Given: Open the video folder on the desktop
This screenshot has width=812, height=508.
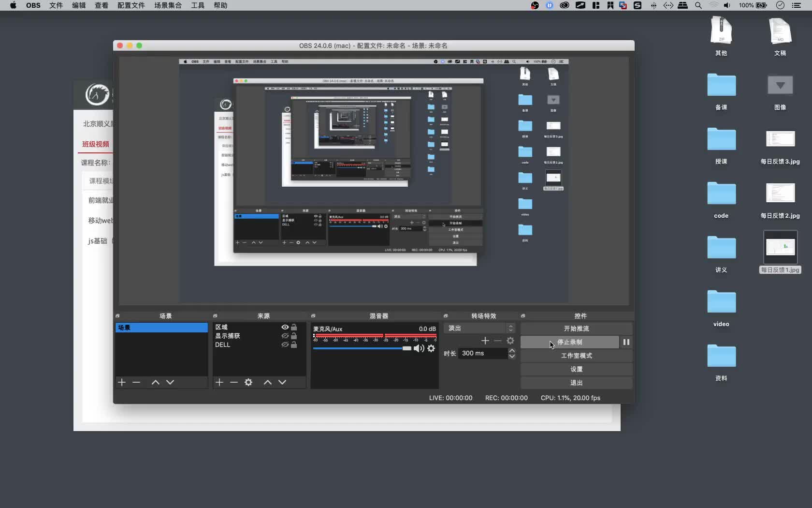Looking at the screenshot, I should coord(721,302).
